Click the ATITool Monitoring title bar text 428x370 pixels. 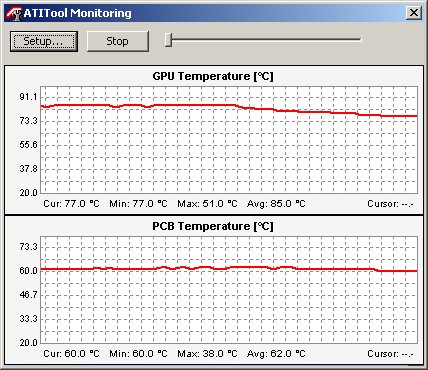click(x=77, y=13)
